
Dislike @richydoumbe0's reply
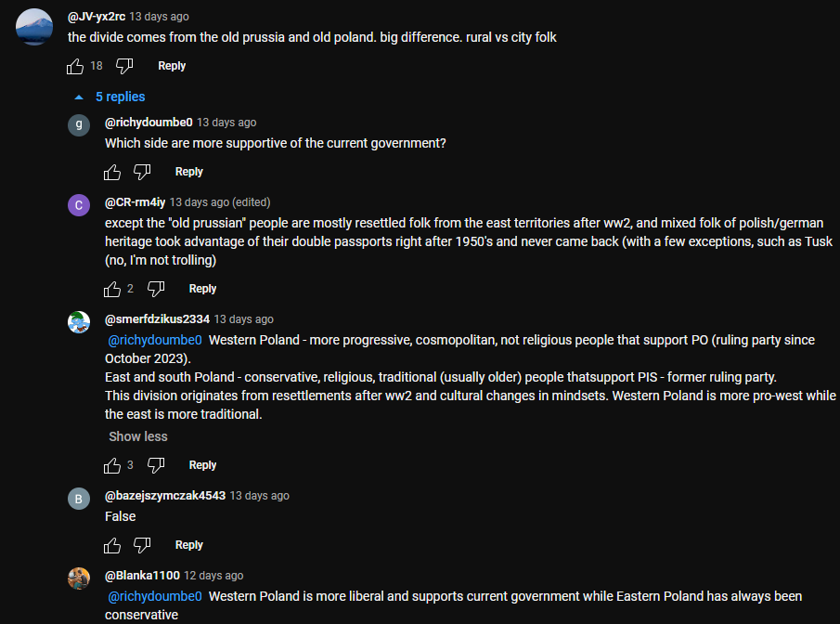[142, 172]
